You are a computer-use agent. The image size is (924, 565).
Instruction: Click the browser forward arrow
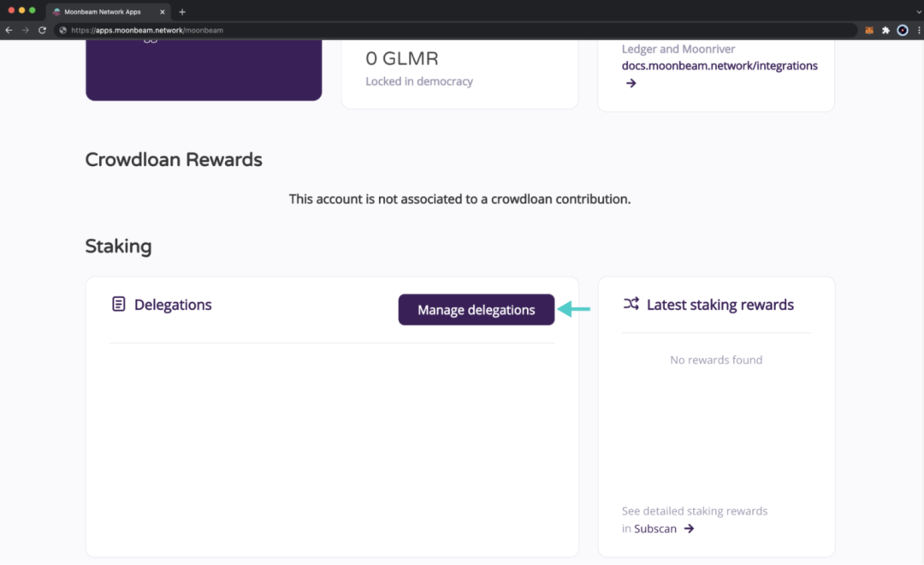[x=26, y=30]
